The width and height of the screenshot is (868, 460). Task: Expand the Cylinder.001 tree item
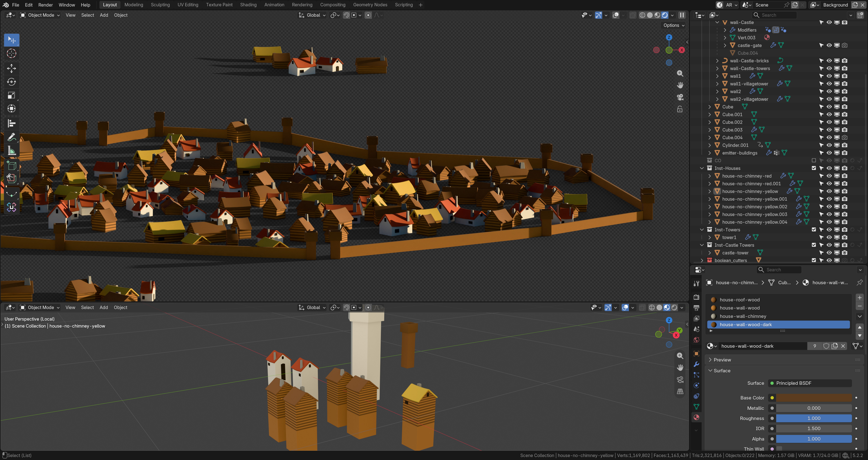(x=709, y=145)
